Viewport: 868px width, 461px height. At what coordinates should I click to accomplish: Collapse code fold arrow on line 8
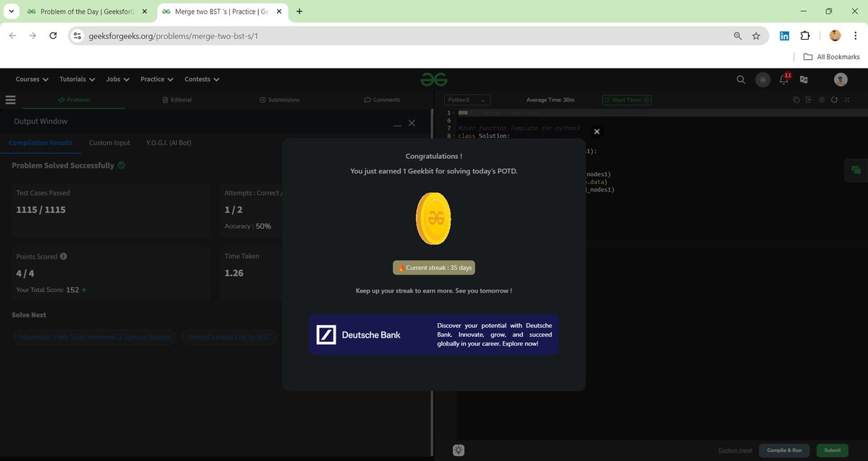(x=455, y=136)
